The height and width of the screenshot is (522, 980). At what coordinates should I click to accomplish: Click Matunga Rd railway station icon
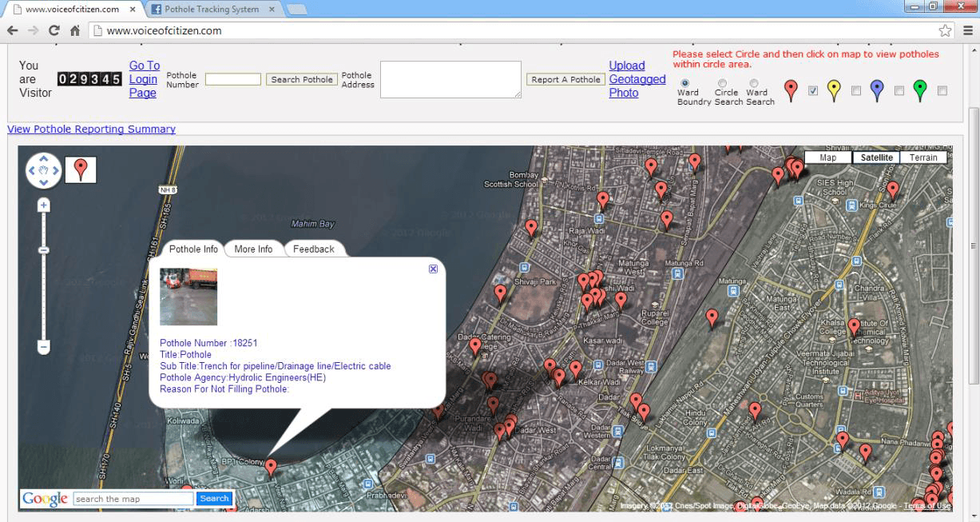pyautogui.click(x=677, y=273)
